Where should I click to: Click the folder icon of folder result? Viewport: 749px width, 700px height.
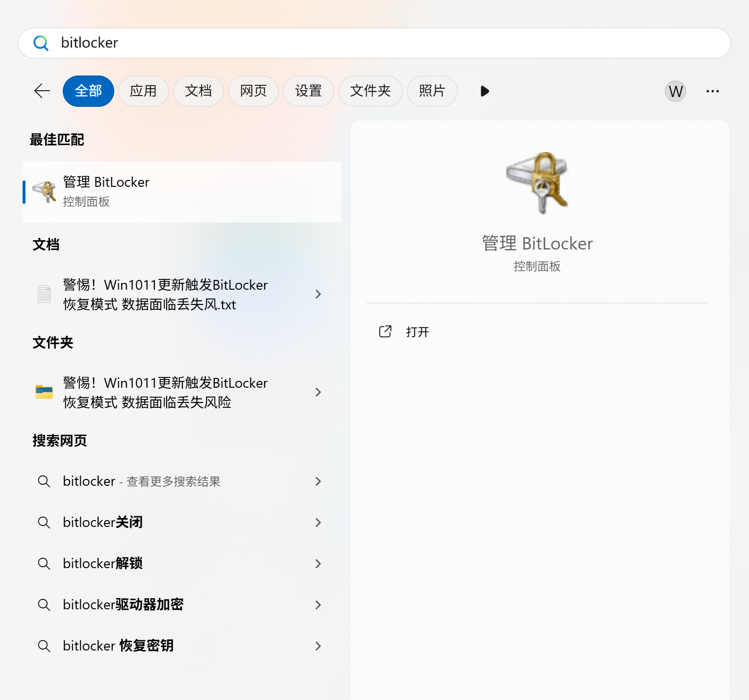coord(44,392)
